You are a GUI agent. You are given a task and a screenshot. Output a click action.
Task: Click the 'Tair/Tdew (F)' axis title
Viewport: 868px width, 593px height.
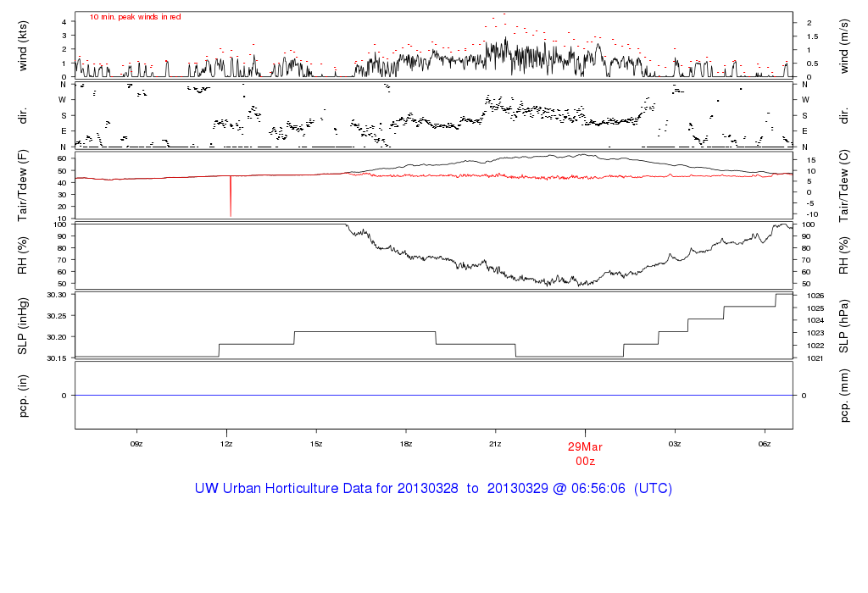tap(23, 186)
